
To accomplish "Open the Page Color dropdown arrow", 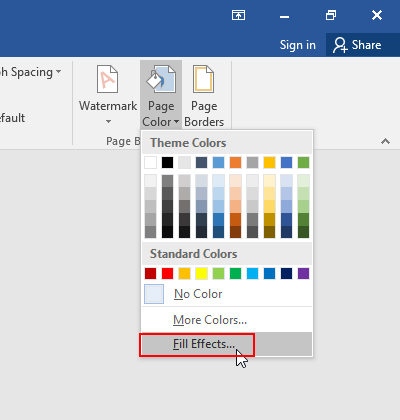I will point(176,122).
